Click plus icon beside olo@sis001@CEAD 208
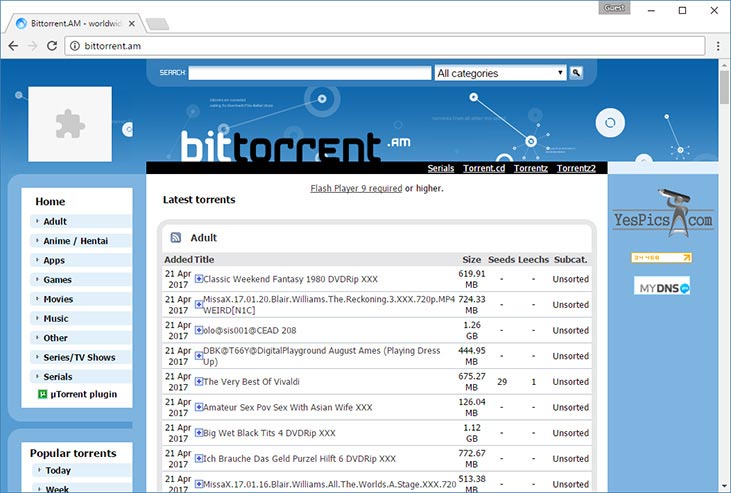 click(x=199, y=330)
